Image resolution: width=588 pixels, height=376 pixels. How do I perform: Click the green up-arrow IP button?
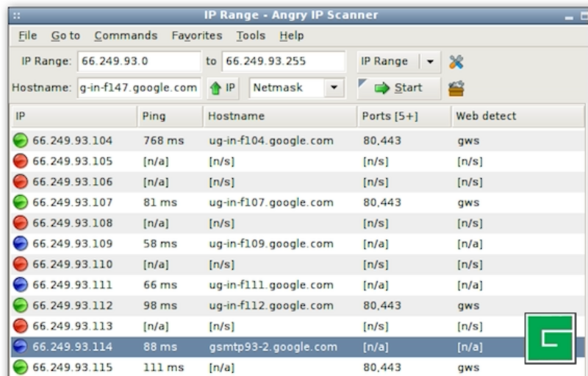point(223,88)
